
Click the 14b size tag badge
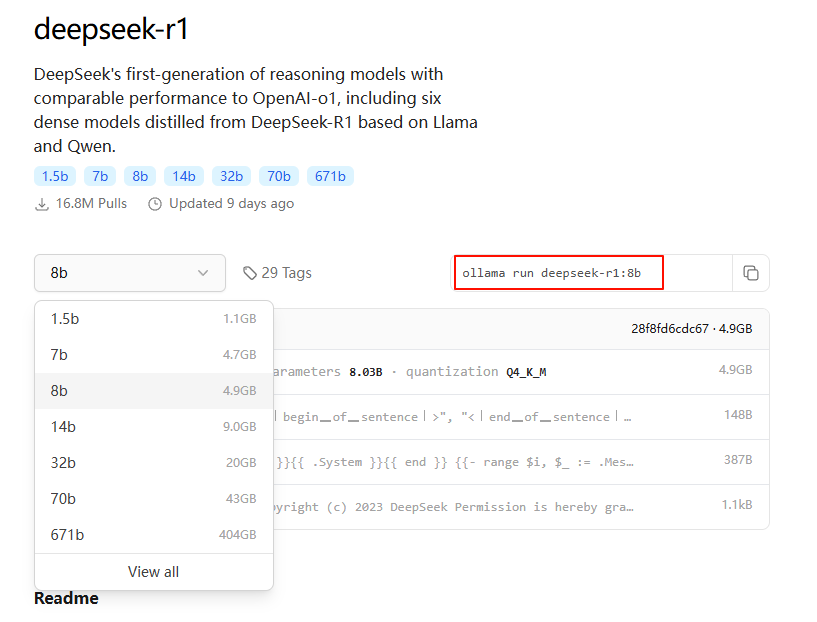coord(184,177)
